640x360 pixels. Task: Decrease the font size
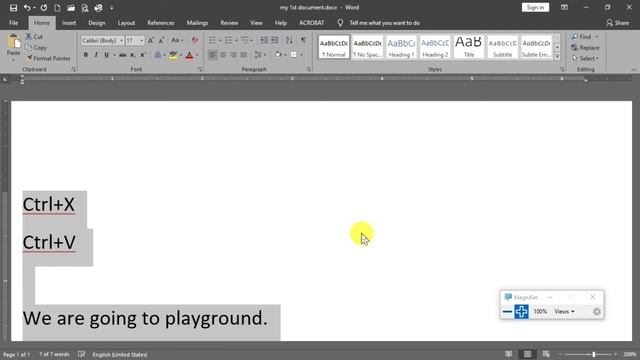pos(162,40)
